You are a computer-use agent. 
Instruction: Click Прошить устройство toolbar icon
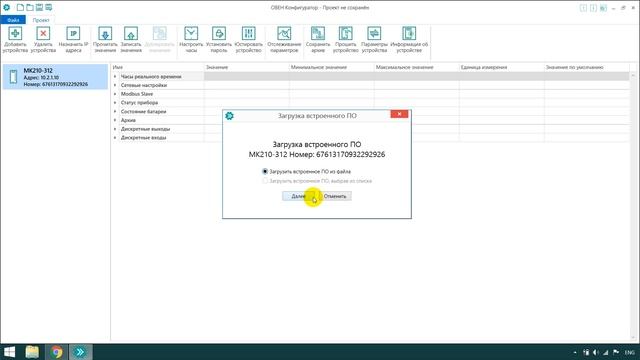[345, 40]
